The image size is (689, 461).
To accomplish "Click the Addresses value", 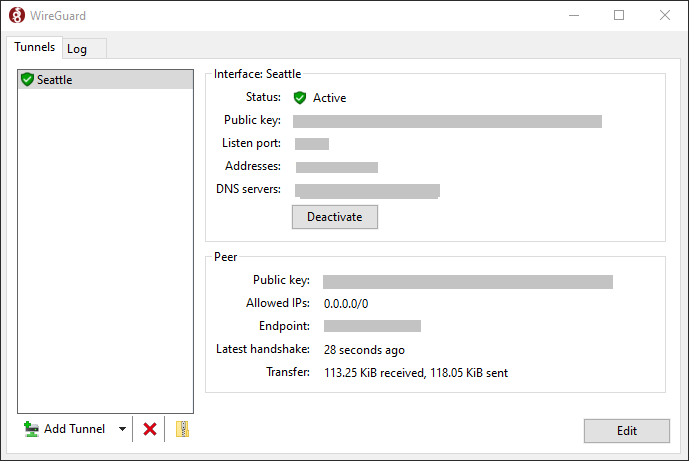I will pyautogui.click(x=337, y=167).
